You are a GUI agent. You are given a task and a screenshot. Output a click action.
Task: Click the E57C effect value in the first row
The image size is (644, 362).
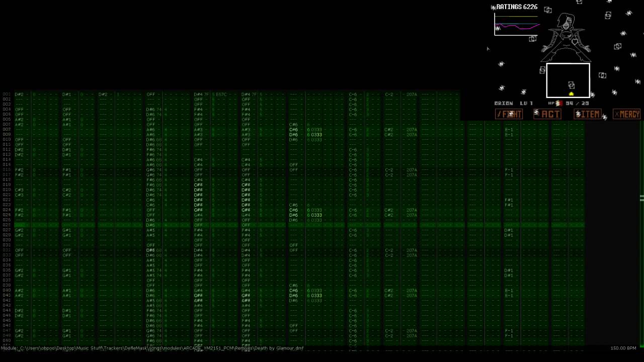221,95
